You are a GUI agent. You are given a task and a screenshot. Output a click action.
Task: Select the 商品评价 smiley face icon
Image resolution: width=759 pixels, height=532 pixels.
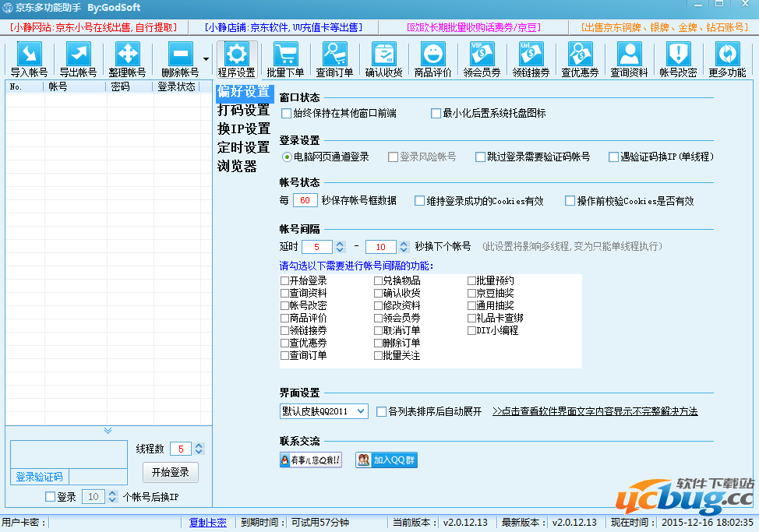(432, 55)
